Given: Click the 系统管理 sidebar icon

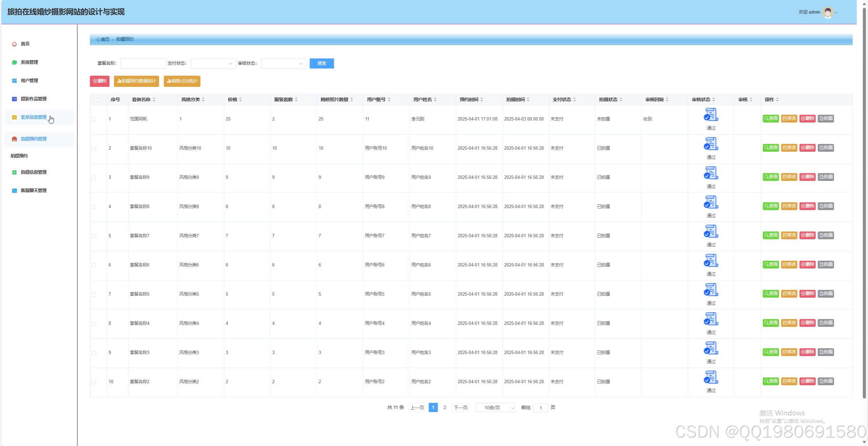Looking at the screenshot, I should pos(14,62).
